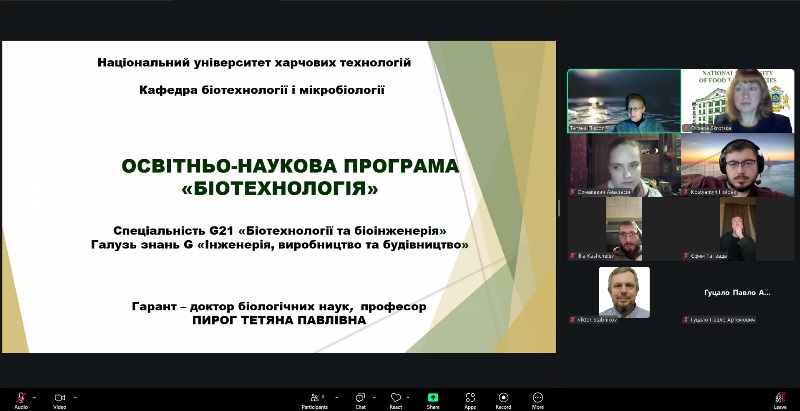Select the Гуцало Павло participant tile
Viewport: 800px width, 411px height.
[x=736, y=293]
